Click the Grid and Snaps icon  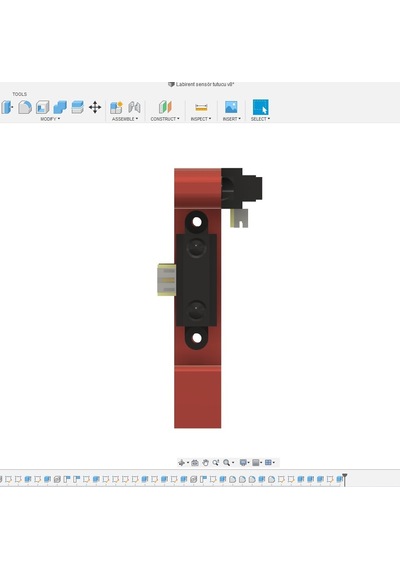[256, 462]
